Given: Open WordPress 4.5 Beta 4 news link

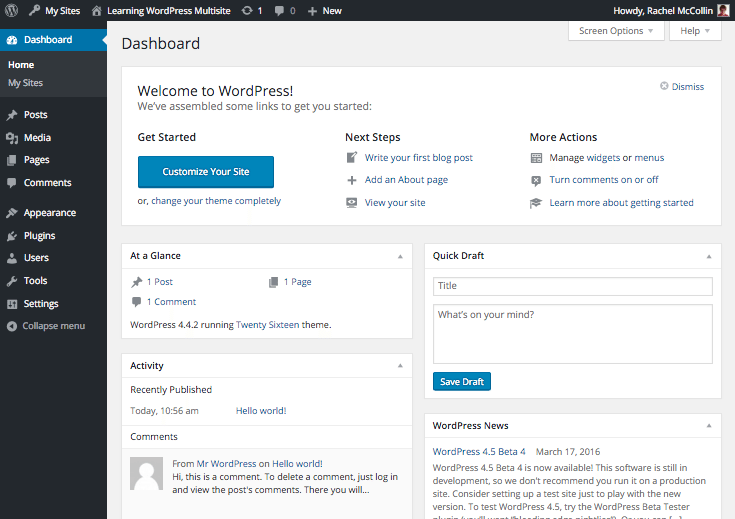Looking at the screenshot, I should 479,451.
